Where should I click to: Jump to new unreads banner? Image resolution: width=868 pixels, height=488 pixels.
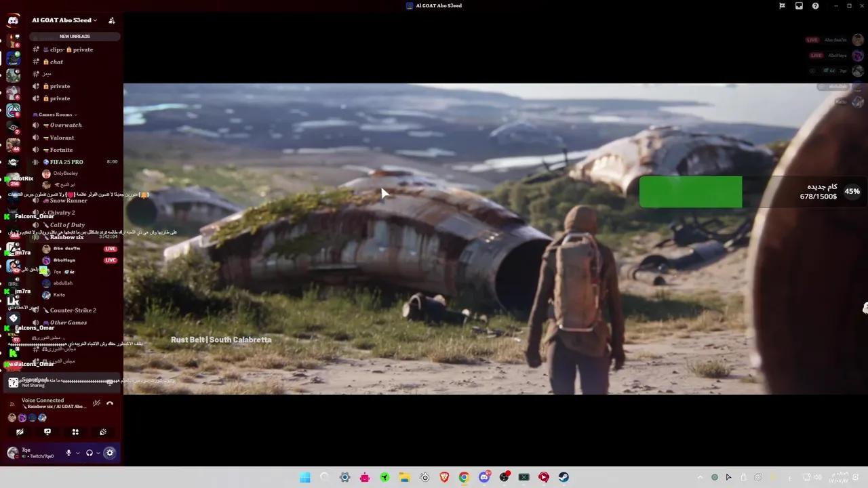(75, 36)
